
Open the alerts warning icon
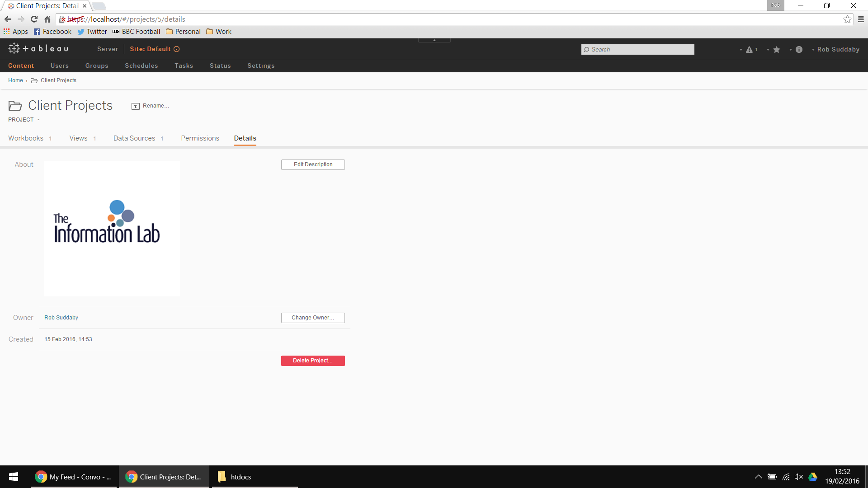(749, 50)
